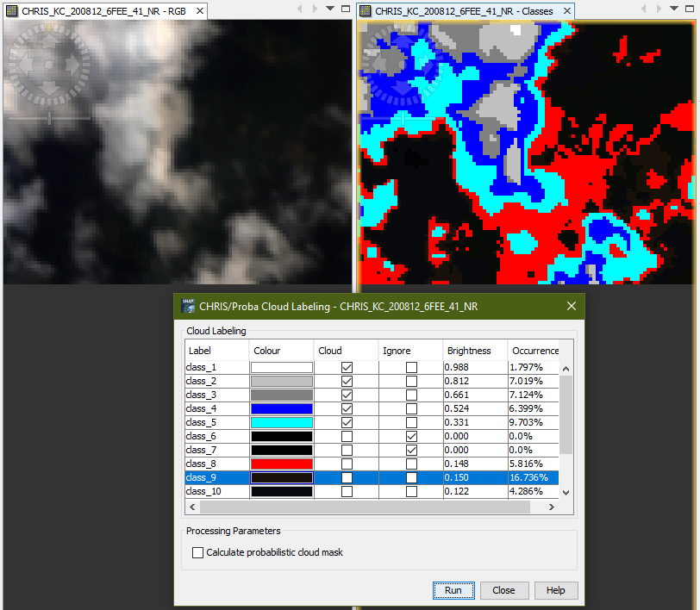This screenshot has width=700, height=610.
Task: Open the document list dropdown in Classes pane
Action: pyautogui.click(x=674, y=9)
